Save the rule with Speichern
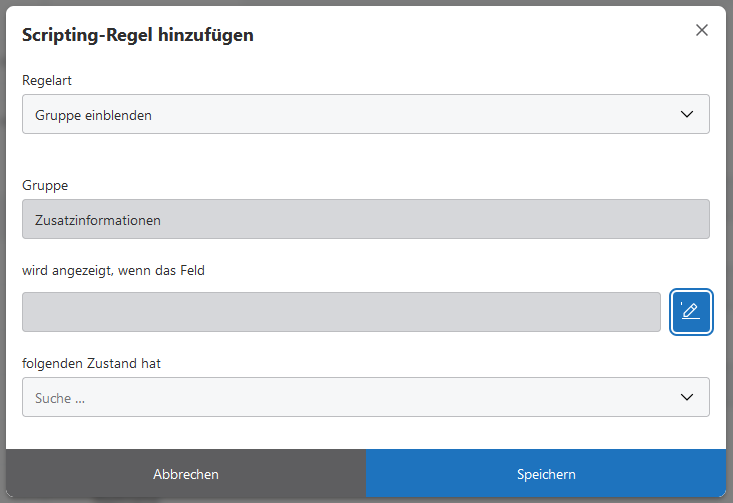 [x=546, y=474]
